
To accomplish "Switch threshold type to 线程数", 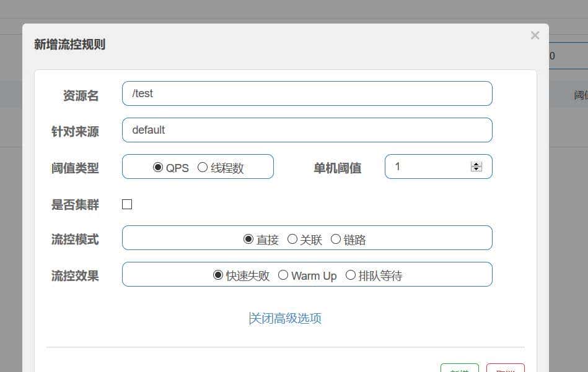I will tap(202, 167).
